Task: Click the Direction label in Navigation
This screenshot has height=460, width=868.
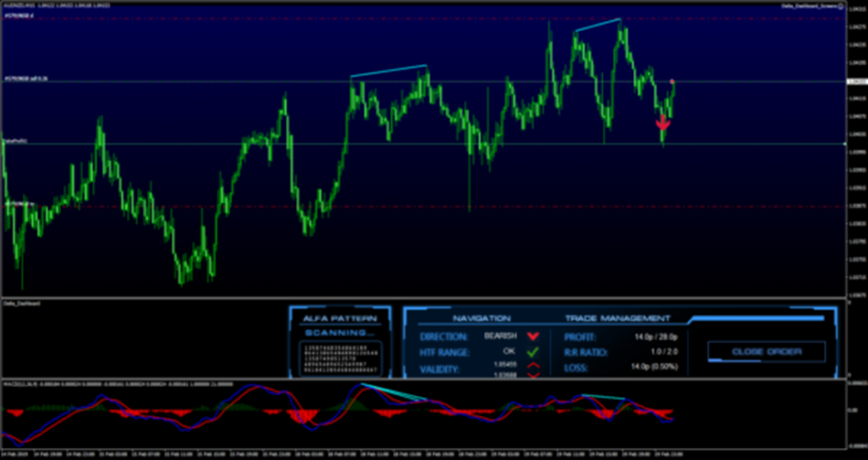Action: click(x=437, y=337)
